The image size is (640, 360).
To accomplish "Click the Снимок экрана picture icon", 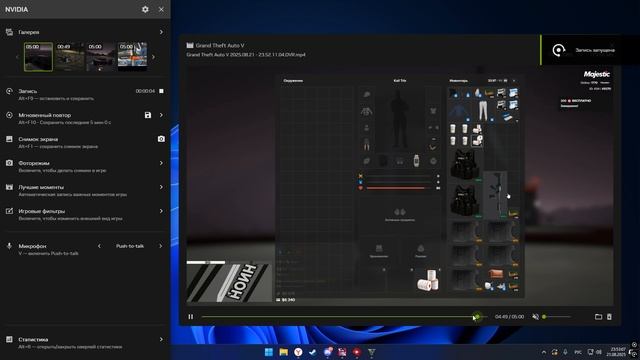I will pyautogui.click(x=9, y=139).
